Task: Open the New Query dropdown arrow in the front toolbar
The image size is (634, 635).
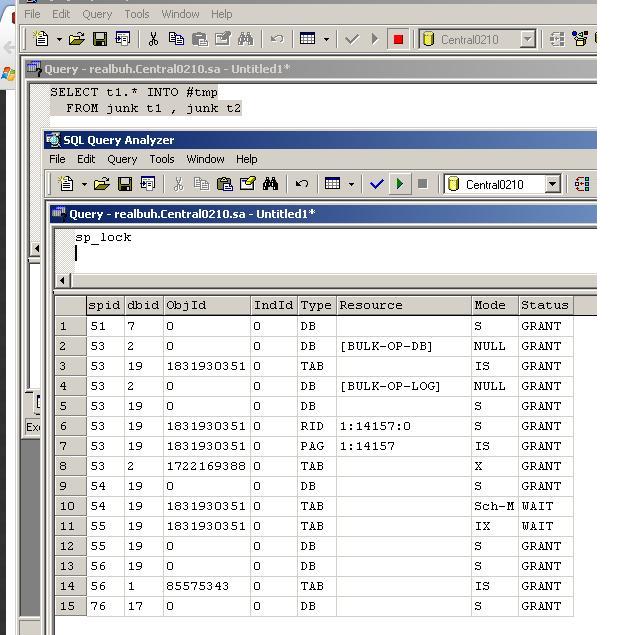Action: (x=83, y=184)
